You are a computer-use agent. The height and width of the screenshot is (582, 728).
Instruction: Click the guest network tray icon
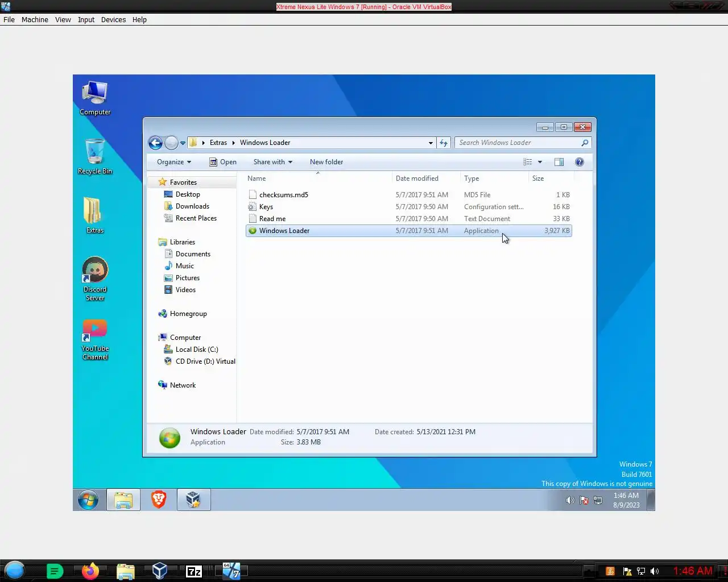pyautogui.click(x=598, y=500)
